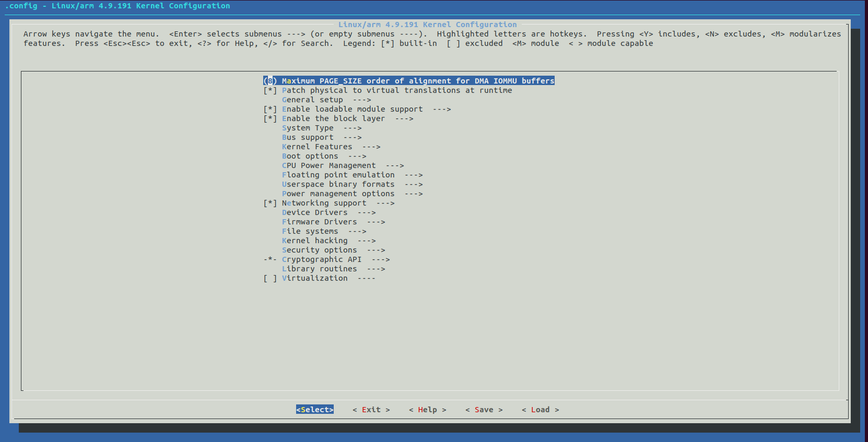The height and width of the screenshot is (442, 868).
Task: Select the Boot options entry
Action: [310, 156]
